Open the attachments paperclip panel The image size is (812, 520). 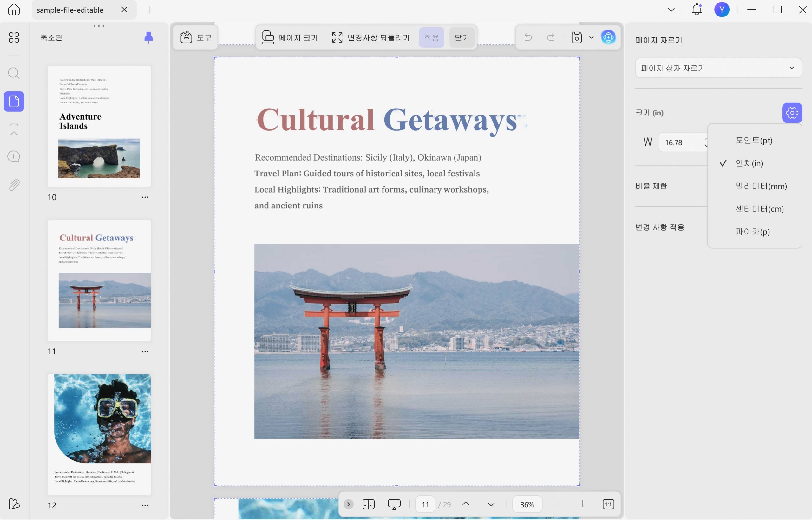pyautogui.click(x=14, y=185)
